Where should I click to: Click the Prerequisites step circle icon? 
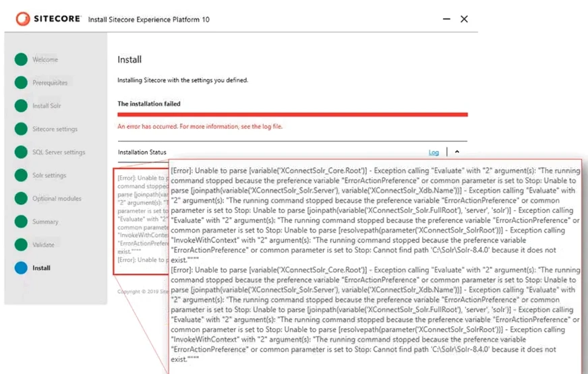point(21,83)
